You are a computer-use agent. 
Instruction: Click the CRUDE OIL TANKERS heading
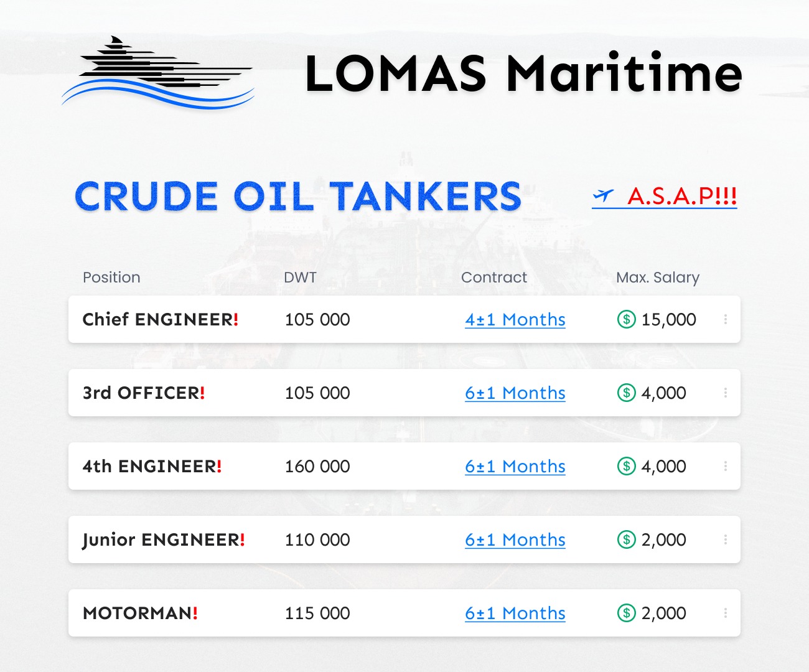(298, 197)
